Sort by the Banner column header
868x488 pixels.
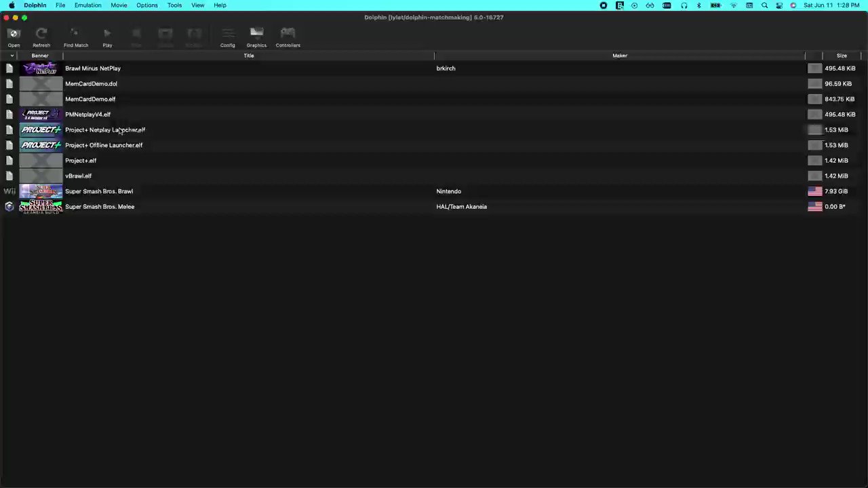point(40,56)
